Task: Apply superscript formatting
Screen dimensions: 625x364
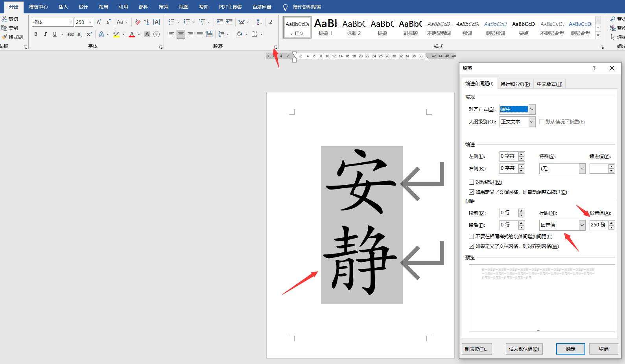Action: (x=89, y=34)
